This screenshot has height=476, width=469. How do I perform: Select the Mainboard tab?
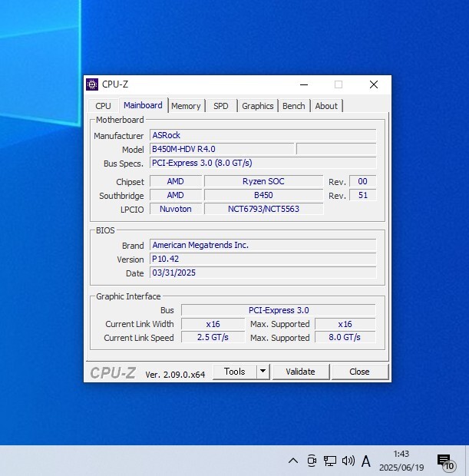(x=143, y=105)
